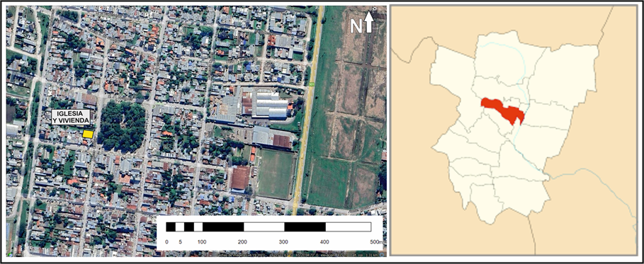Click the '5' scale bar label
644x264 pixels.
point(180,242)
